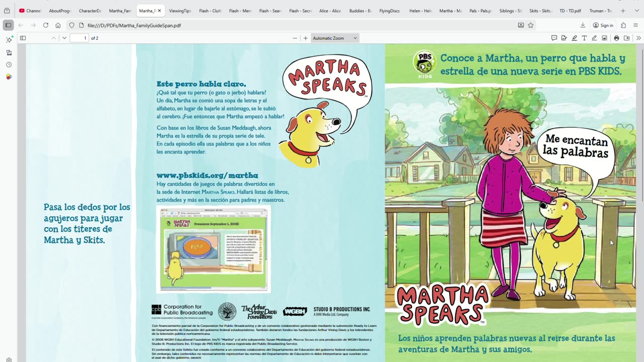Switch to the Skits tab
Screen dimensions: 644x362
(x=540, y=11)
